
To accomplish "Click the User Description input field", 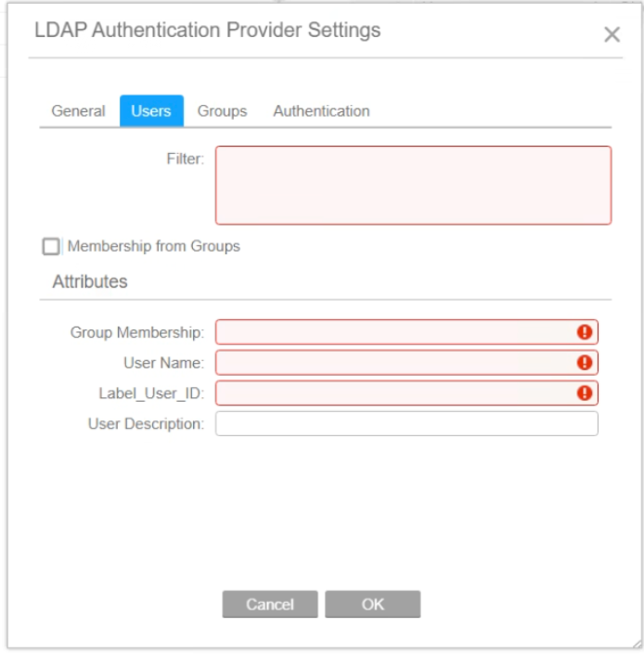I will pyautogui.click(x=406, y=423).
